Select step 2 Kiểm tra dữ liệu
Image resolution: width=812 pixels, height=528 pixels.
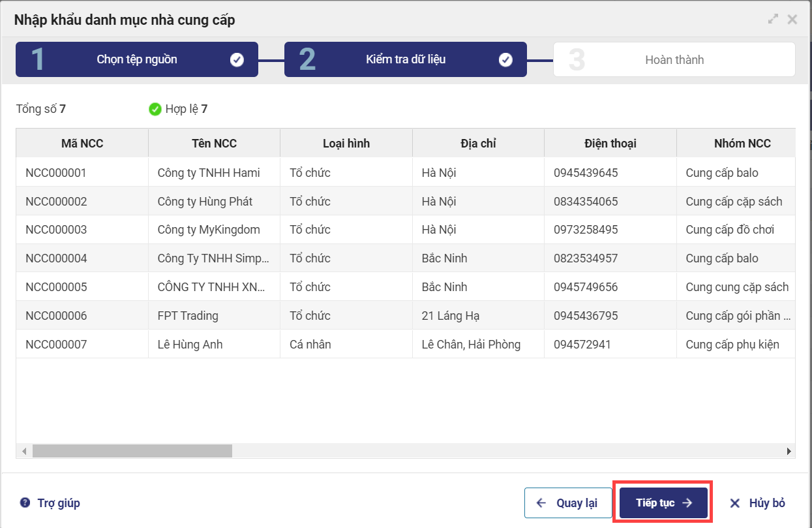coord(405,60)
